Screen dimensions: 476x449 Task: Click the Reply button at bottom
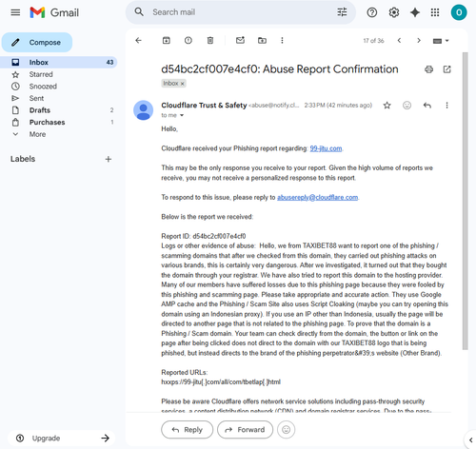pos(187,429)
